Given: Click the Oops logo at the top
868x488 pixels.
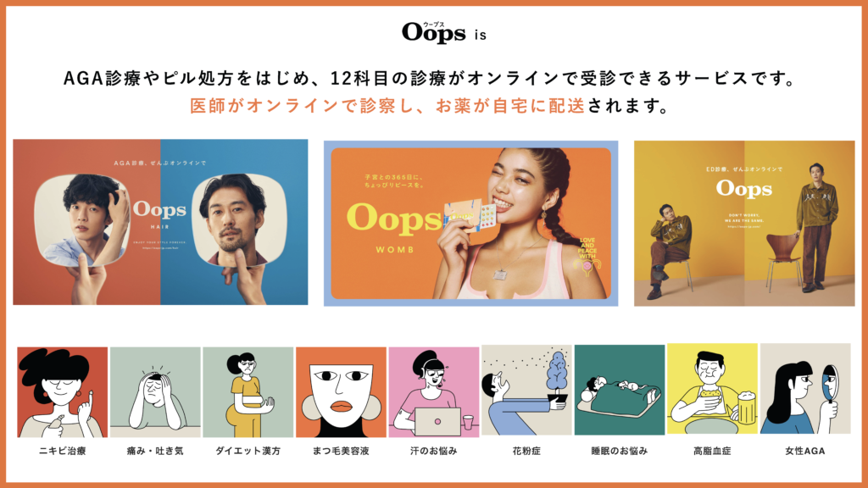Looking at the screenshot, I should coord(433,33).
